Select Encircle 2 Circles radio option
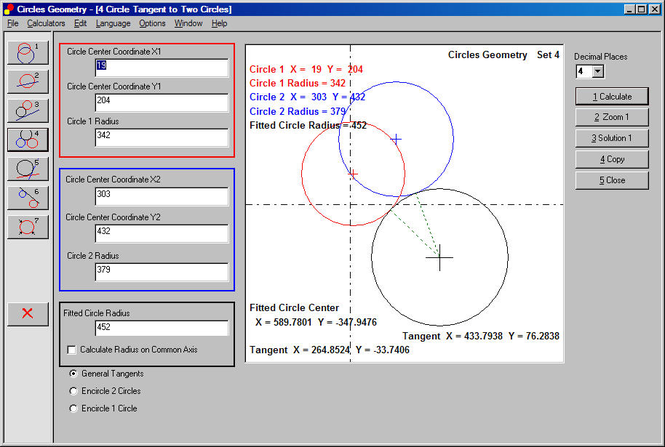The image size is (665, 447). pos(73,391)
